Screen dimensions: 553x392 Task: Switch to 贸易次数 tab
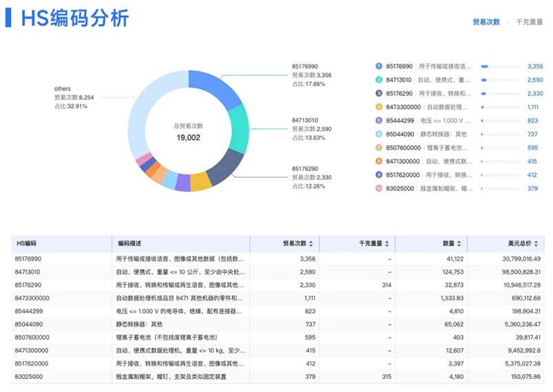tap(486, 22)
